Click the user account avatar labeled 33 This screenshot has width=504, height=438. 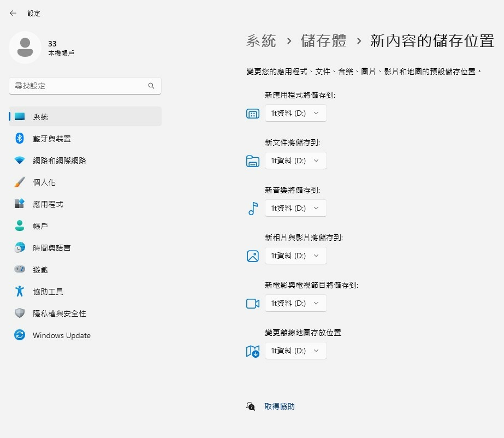coord(25,48)
